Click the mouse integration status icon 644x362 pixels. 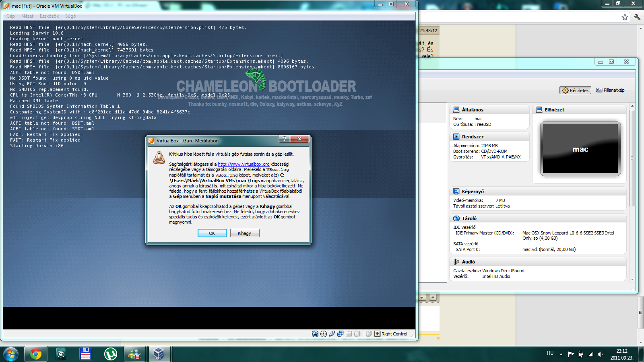(369, 334)
